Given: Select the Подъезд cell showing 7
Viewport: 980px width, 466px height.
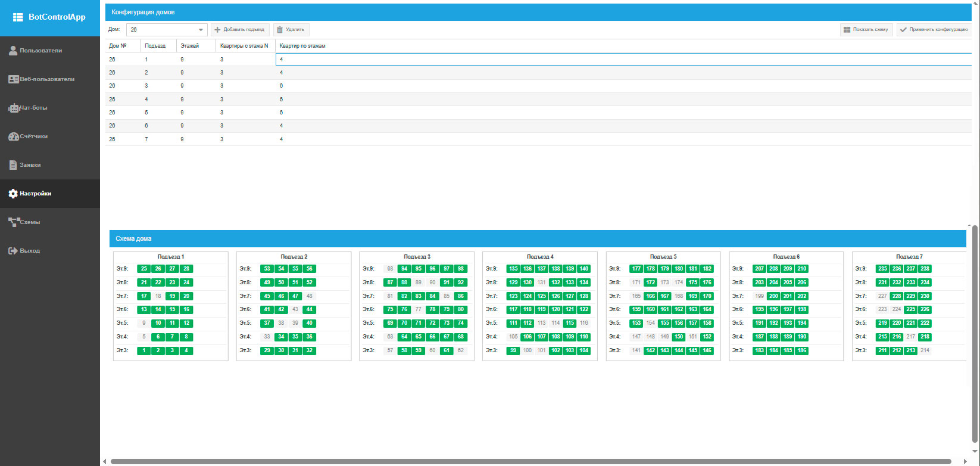Looking at the screenshot, I should (159, 139).
